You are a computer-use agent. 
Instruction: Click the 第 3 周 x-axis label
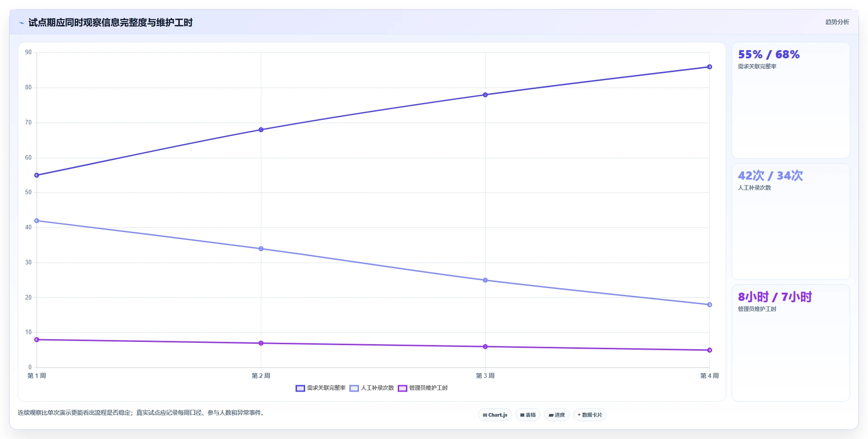pyautogui.click(x=485, y=376)
